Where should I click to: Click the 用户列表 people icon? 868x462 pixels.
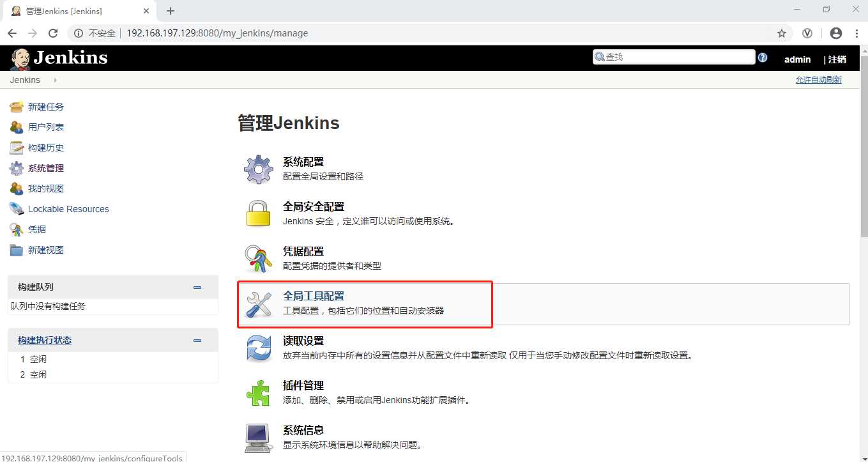17,127
